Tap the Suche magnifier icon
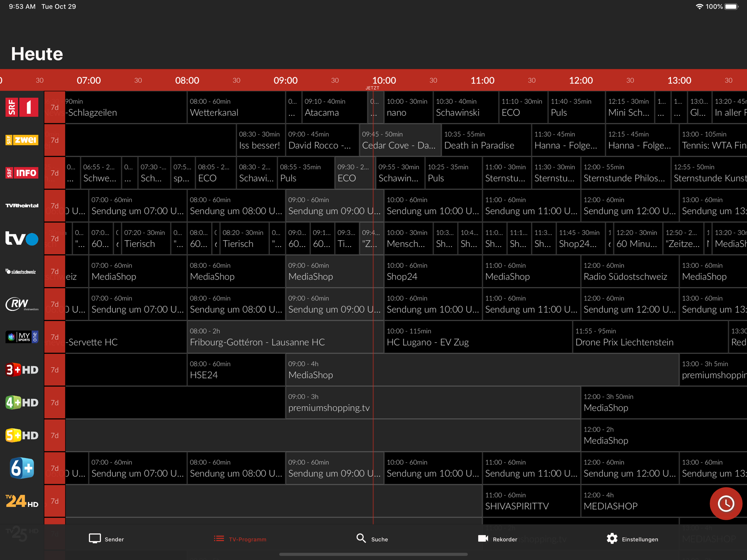 pos(361,538)
